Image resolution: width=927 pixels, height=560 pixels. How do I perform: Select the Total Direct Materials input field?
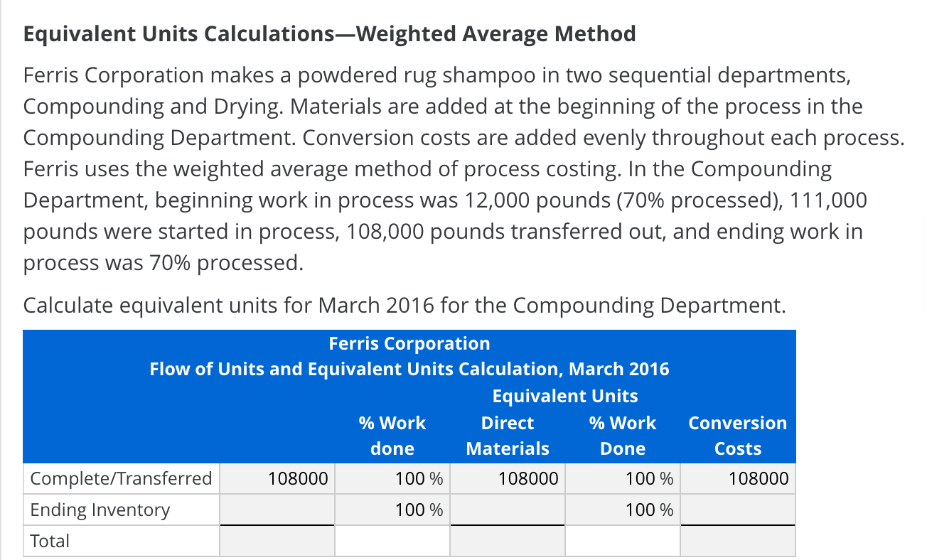point(507,541)
